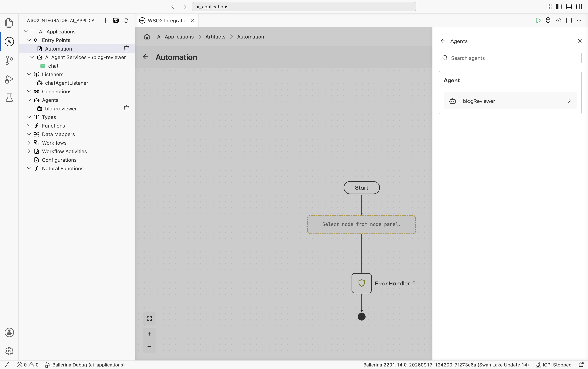The height and width of the screenshot is (369, 588).
Task: Show source code view icon
Action: tap(559, 20)
